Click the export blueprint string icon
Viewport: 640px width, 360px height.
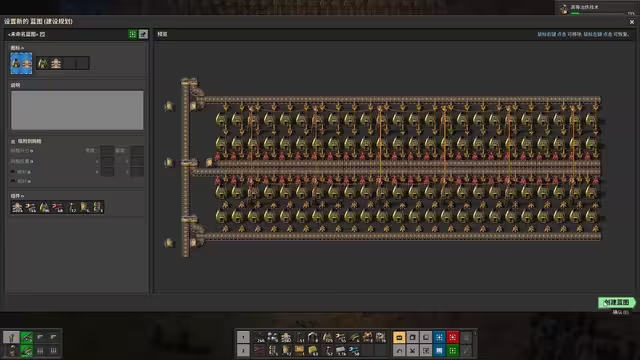click(x=143, y=34)
